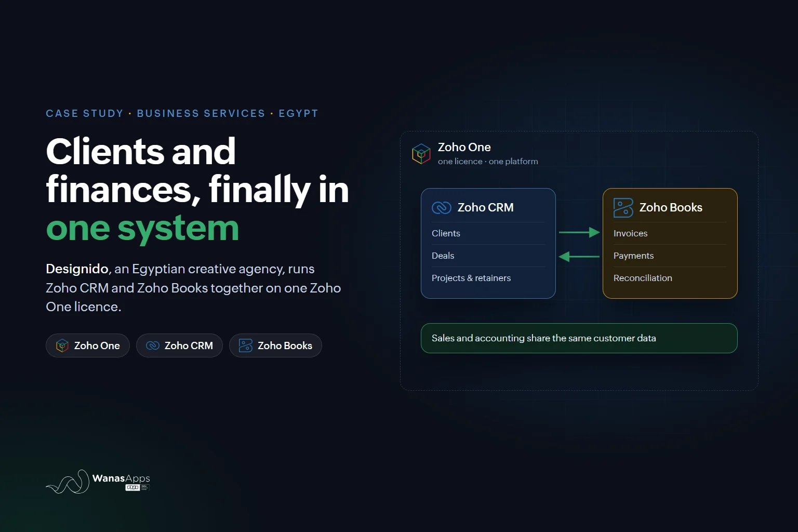The height and width of the screenshot is (532, 798).
Task: Click the Zoho CRM link icon in the card
Action: tap(442, 208)
